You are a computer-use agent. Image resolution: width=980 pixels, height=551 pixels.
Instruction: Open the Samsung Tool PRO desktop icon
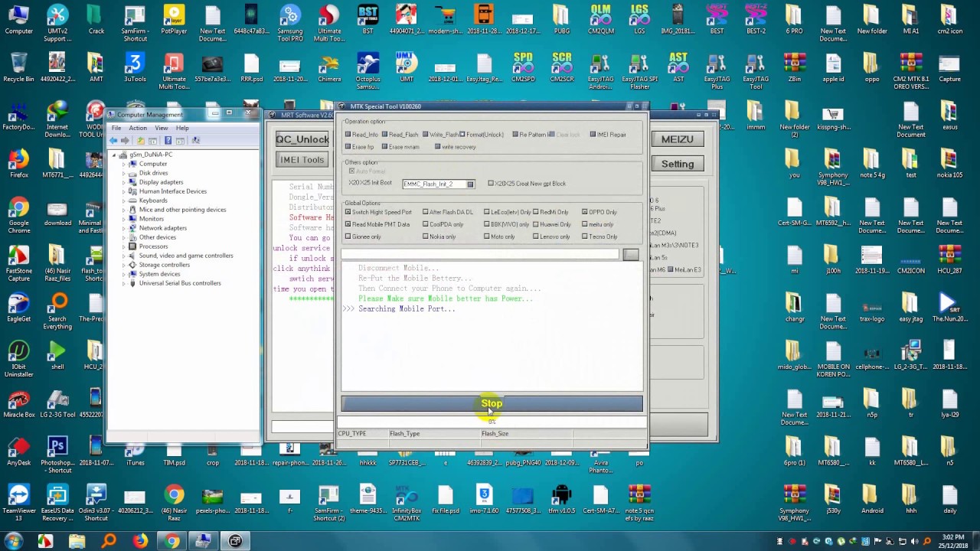tap(290, 23)
